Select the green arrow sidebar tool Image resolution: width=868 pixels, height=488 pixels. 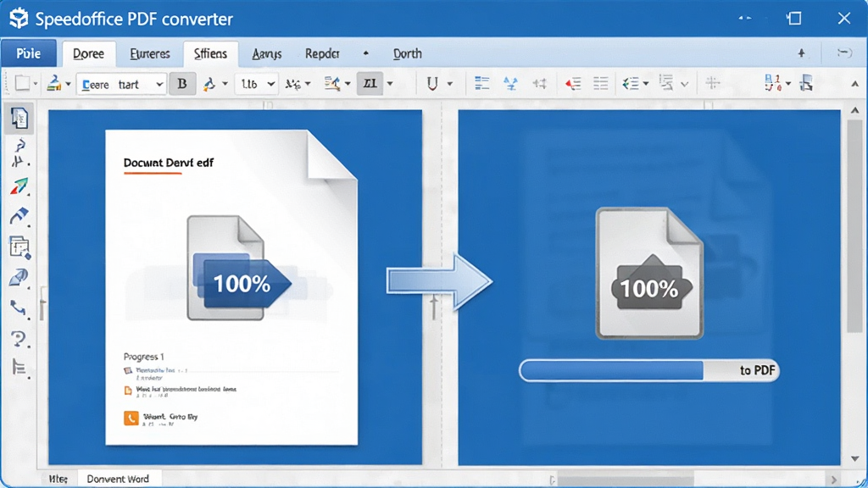coord(19,187)
